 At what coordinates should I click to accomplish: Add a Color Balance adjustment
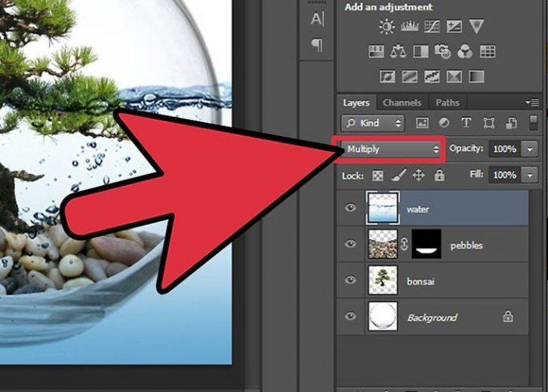[398, 52]
